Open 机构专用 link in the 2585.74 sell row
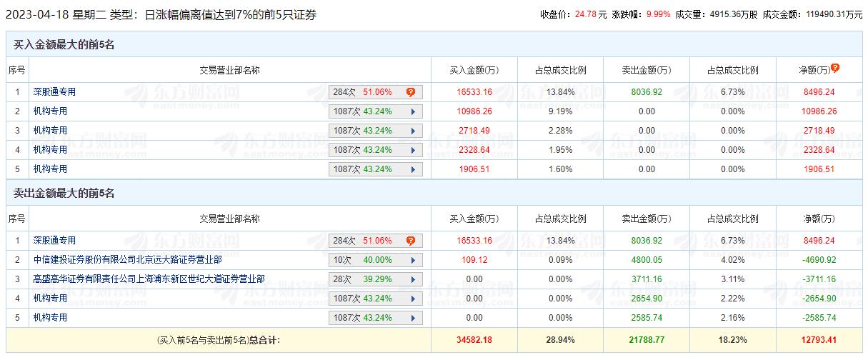Viewport: 868px width, 360px height. 50,318
